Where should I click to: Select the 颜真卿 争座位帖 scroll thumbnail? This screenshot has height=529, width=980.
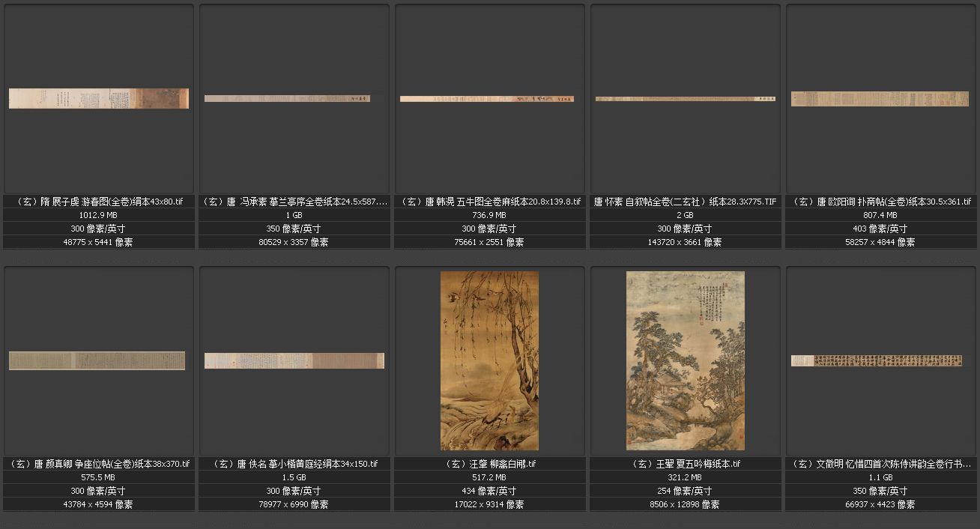(x=97, y=360)
